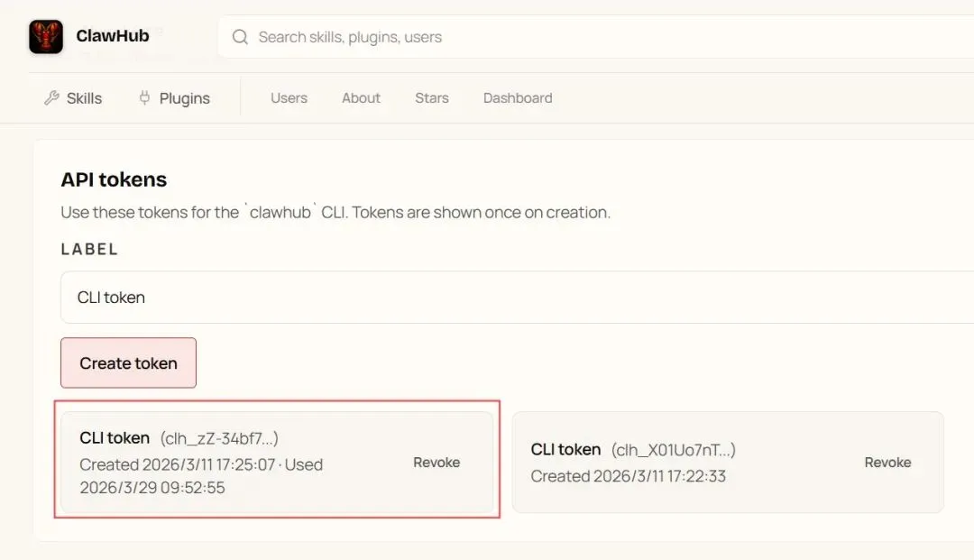This screenshot has height=560, width=974.
Task: Click the plug icon beside Plugins
Action: (144, 97)
